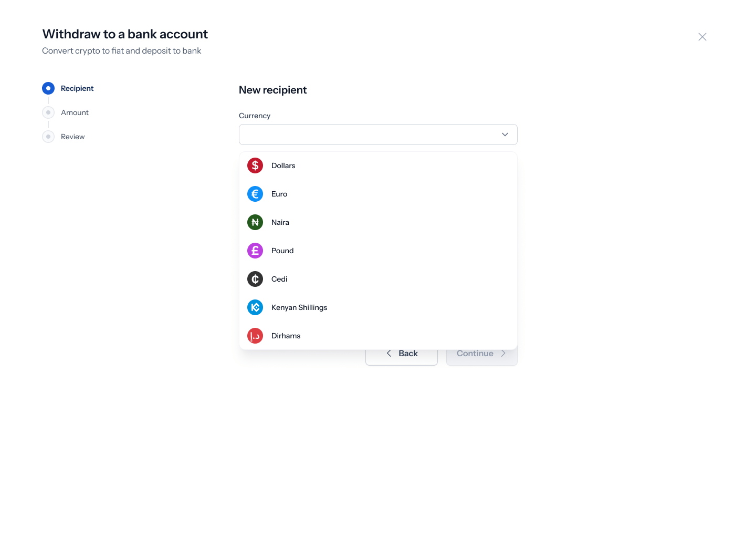
Task: Click the red dollar sign icon
Action: tap(255, 165)
